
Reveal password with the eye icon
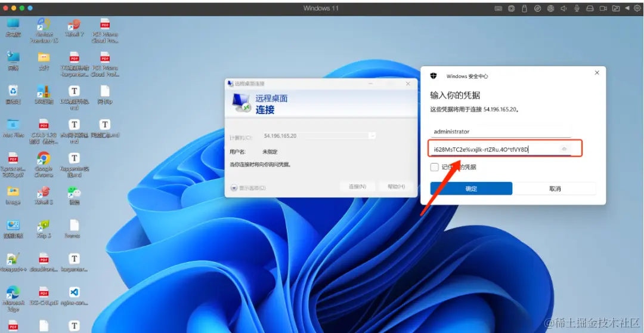(x=564, y=149)
